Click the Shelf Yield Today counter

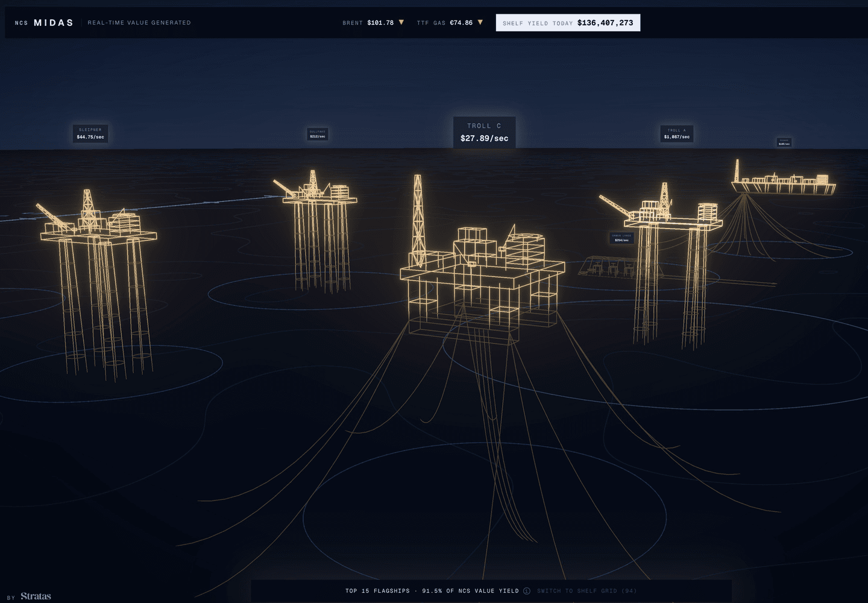[x=568, y=23]
